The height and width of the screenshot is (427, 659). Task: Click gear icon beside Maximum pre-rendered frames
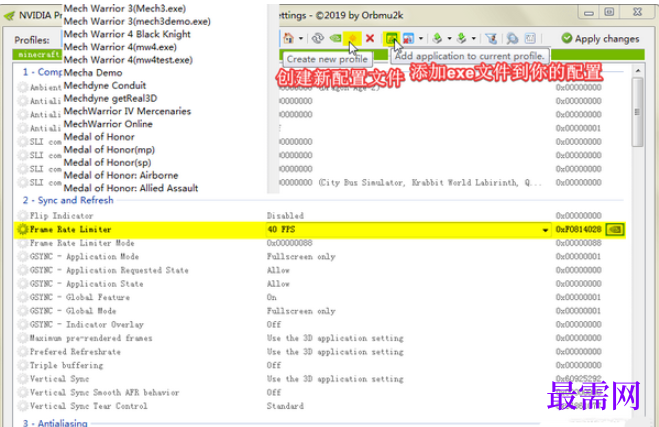click(22, 338)
